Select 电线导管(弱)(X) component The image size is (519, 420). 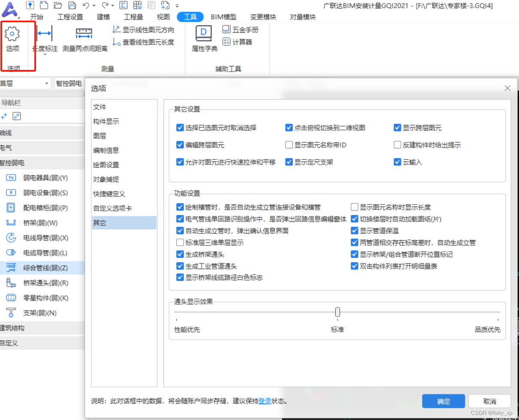click(42, 238)
